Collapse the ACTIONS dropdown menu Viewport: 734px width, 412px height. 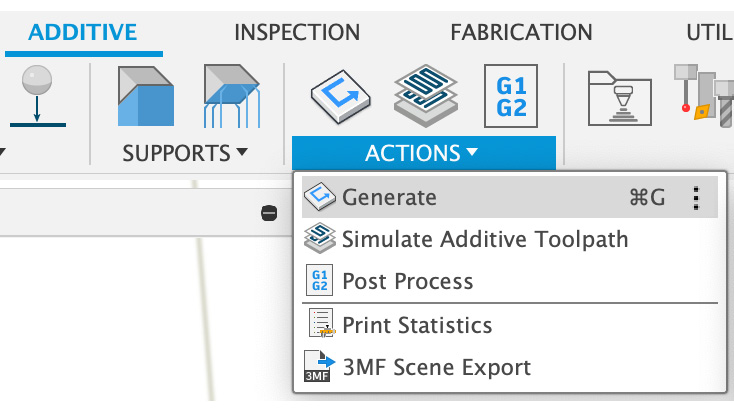point(424,153)
